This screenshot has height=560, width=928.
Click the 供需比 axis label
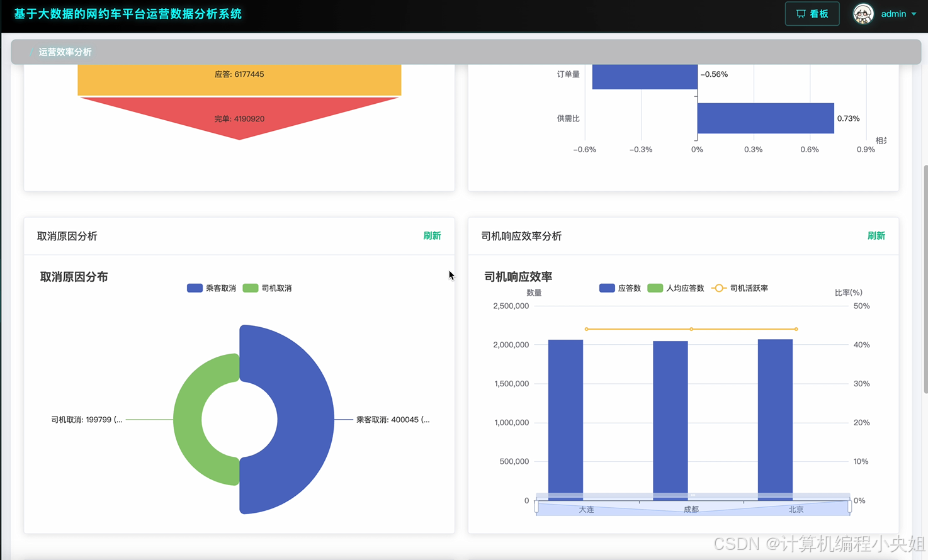[568, 118]
